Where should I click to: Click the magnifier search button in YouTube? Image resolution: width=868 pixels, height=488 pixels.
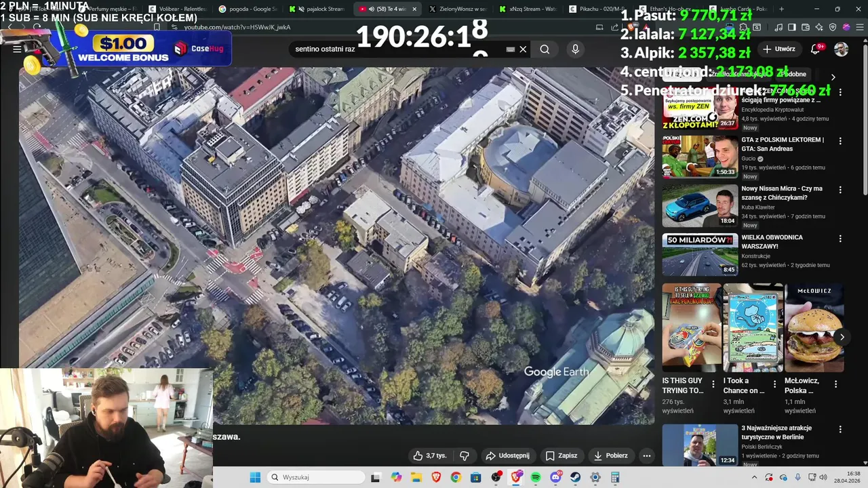545,49
